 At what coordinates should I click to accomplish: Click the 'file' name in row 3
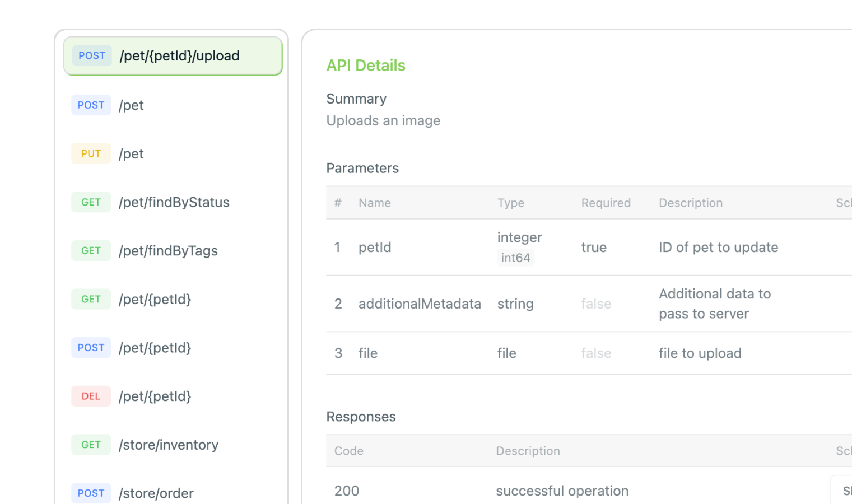click(x=368, y=353)
